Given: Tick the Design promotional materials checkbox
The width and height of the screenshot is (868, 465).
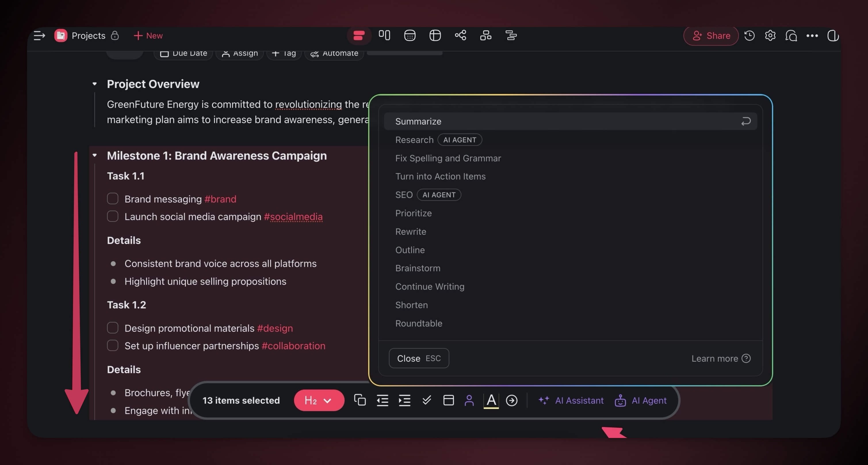Looking at the screenshot, I should point(112,328).
